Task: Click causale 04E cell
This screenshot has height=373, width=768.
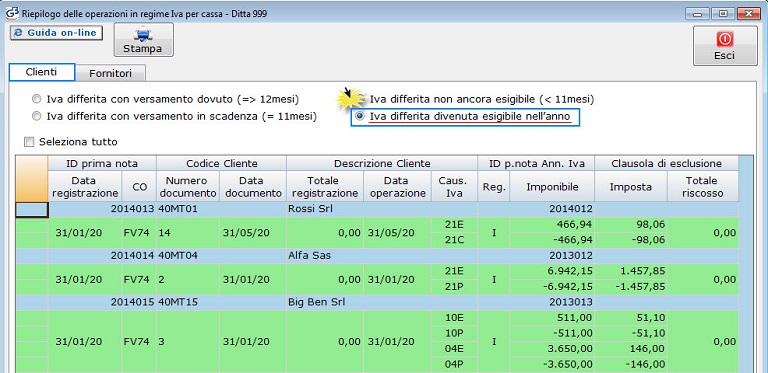Action: coord(455,349)
